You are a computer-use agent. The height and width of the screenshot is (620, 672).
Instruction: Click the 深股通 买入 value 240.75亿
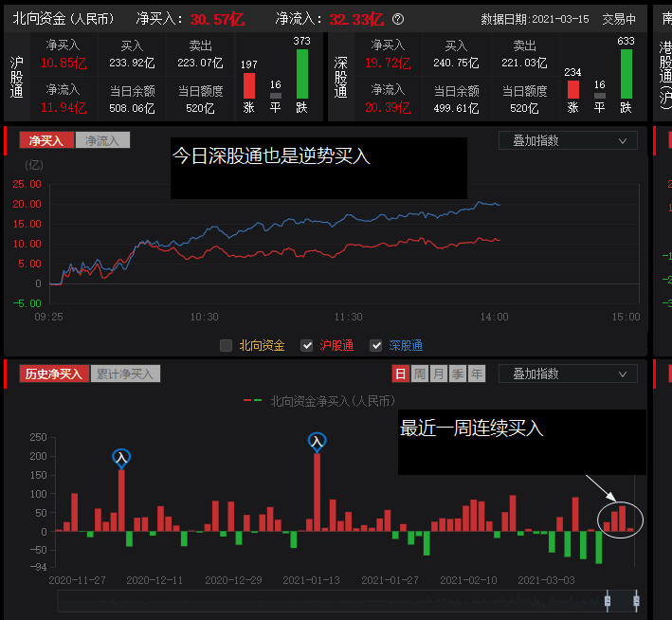click(456, 63)
